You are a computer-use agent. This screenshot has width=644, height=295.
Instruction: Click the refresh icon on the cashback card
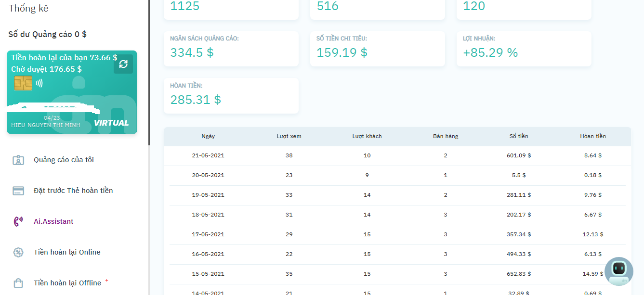click(123, 64)
